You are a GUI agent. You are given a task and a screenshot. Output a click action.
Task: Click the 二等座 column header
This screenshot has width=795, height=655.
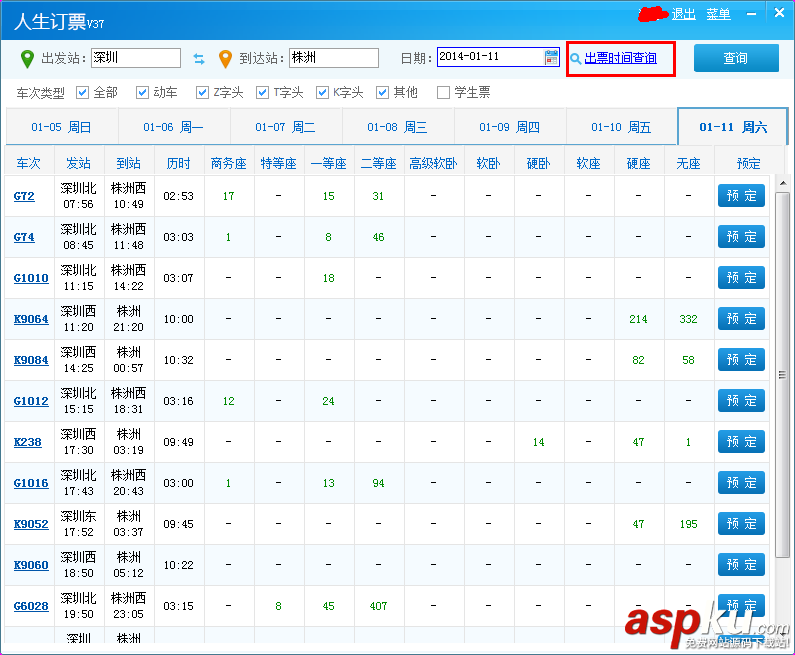tap(378, 163)
